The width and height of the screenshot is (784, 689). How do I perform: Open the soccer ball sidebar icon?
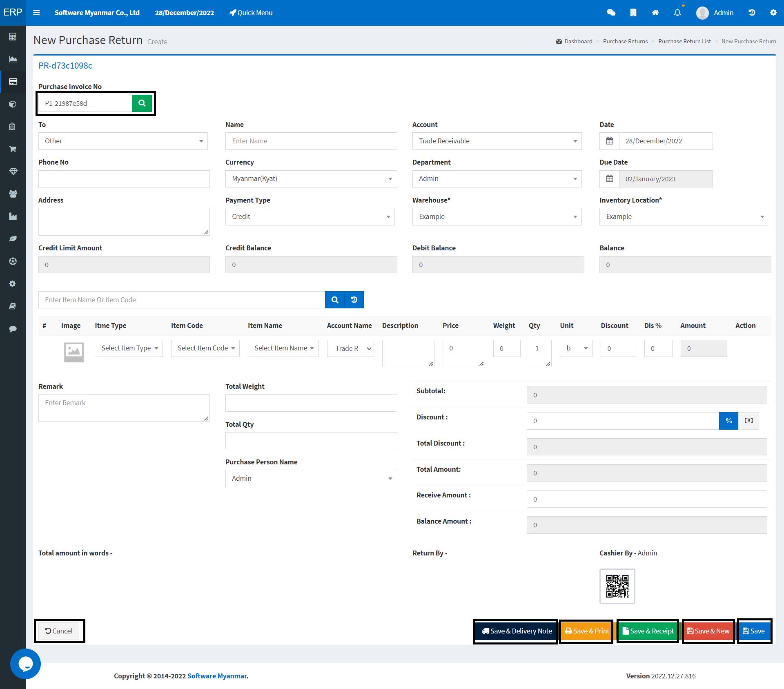pyautogui.click(x=13, y=261)
